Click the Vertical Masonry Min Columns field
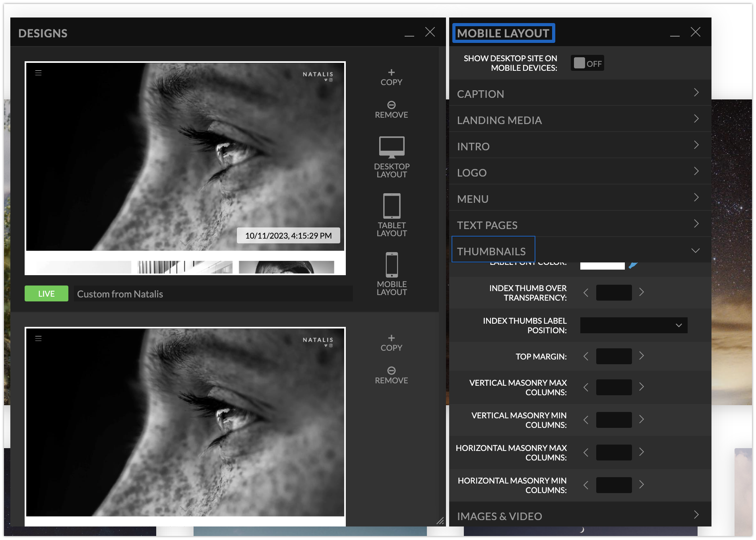 pos(614,420)
